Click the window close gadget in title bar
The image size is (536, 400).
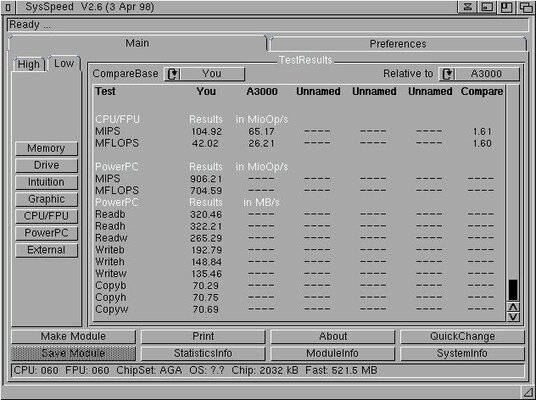tap(8, 7)
